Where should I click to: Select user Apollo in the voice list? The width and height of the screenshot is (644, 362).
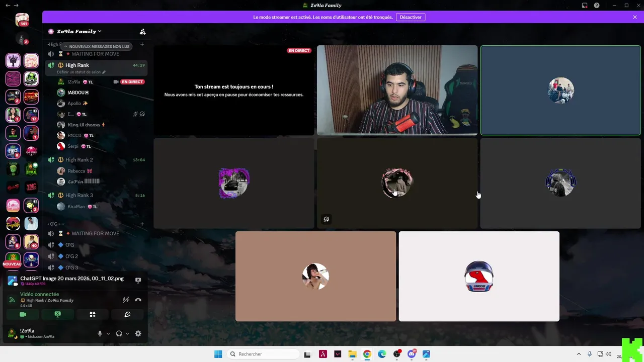pyautogui.click(x=101, y=103)
